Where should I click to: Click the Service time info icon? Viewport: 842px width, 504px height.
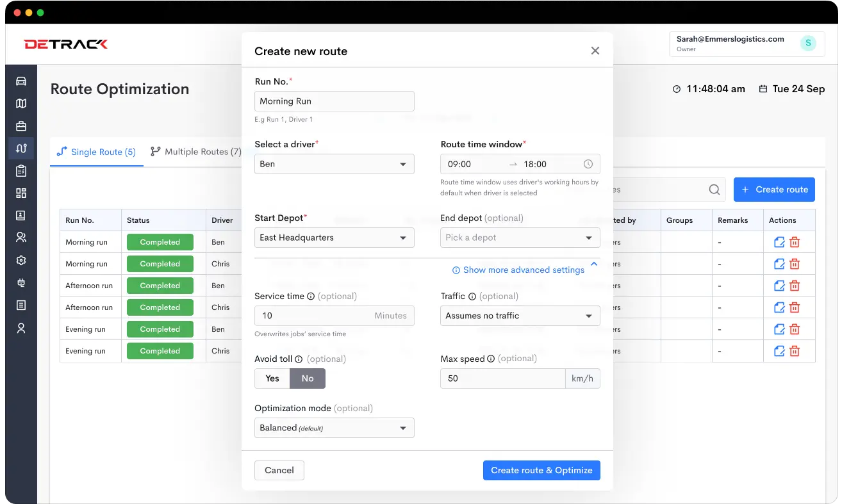[311, 297]
